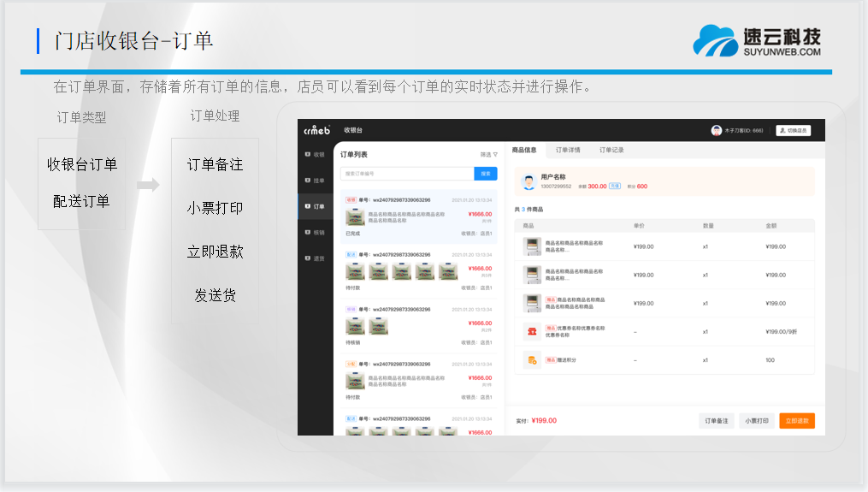
Task: Switch to the 订单详情 tab
Action: 568,150
